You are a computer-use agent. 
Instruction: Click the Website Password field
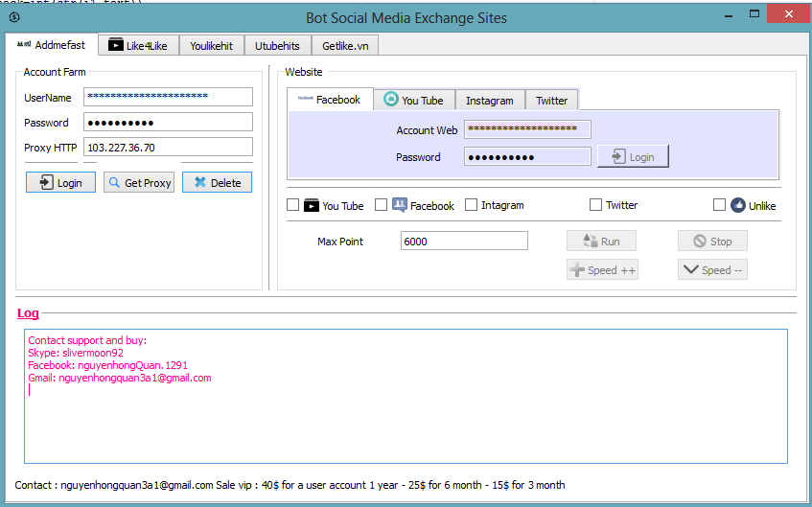coord(527,156)
